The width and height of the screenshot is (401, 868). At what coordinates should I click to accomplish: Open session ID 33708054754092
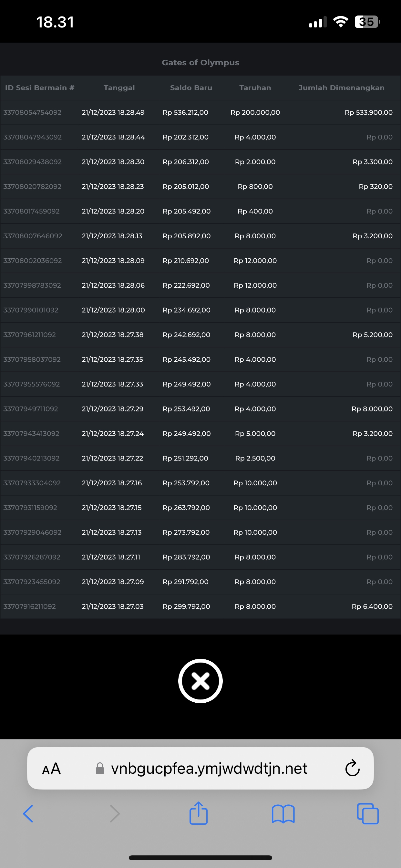coord(32,113)
